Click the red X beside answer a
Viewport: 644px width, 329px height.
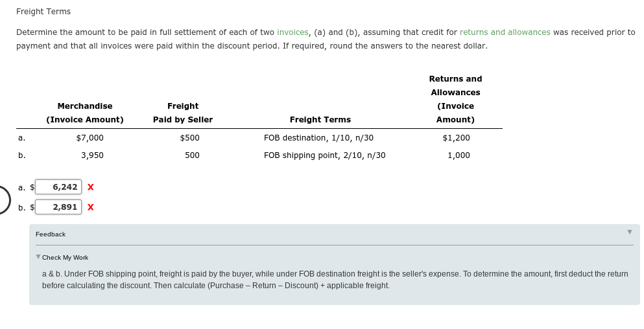tap(90, 187)
